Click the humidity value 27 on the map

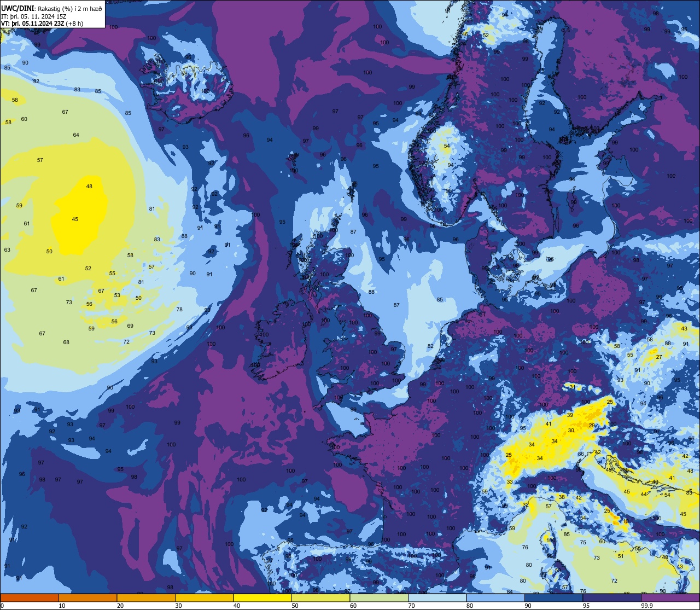coord(659,357)
